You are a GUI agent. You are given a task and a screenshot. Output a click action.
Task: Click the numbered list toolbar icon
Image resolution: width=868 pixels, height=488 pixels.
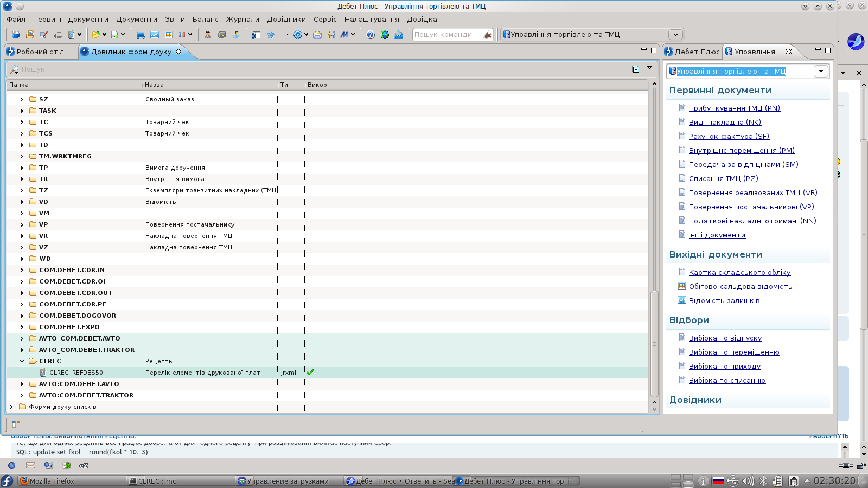58,35
